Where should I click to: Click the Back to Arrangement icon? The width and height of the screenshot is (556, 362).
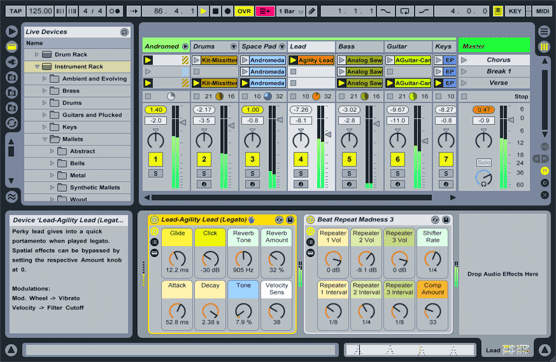[265, 11]
